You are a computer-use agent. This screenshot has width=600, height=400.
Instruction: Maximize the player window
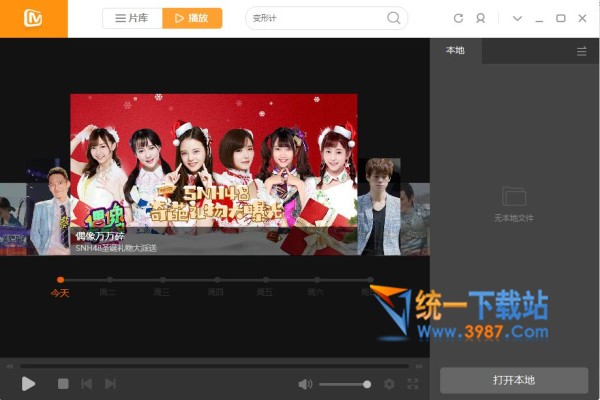[x=561, y=18]
